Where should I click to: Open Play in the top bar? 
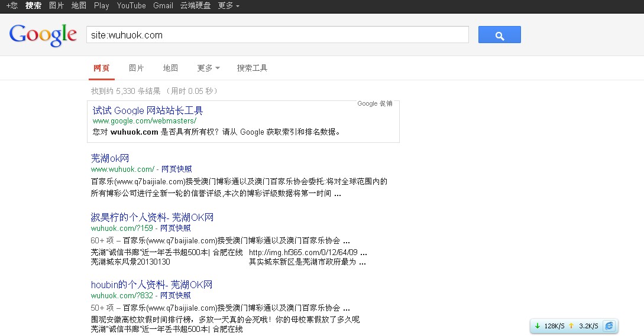coord(102,6)
